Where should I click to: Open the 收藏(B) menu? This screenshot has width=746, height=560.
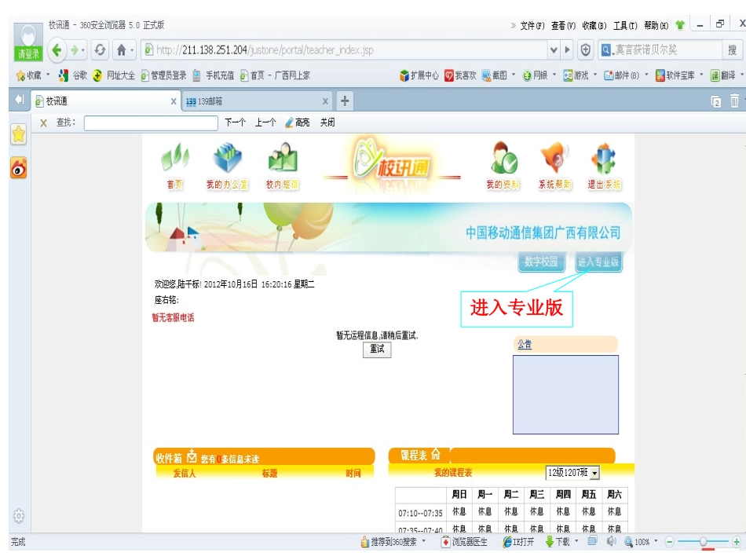point(594,26)
